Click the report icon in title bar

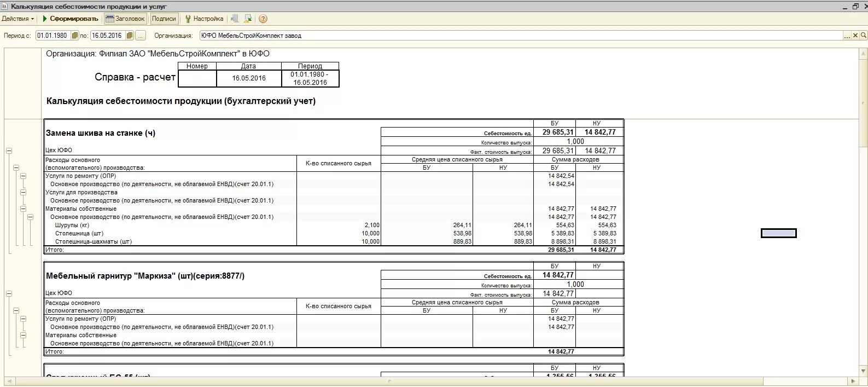tap(5, 7)
